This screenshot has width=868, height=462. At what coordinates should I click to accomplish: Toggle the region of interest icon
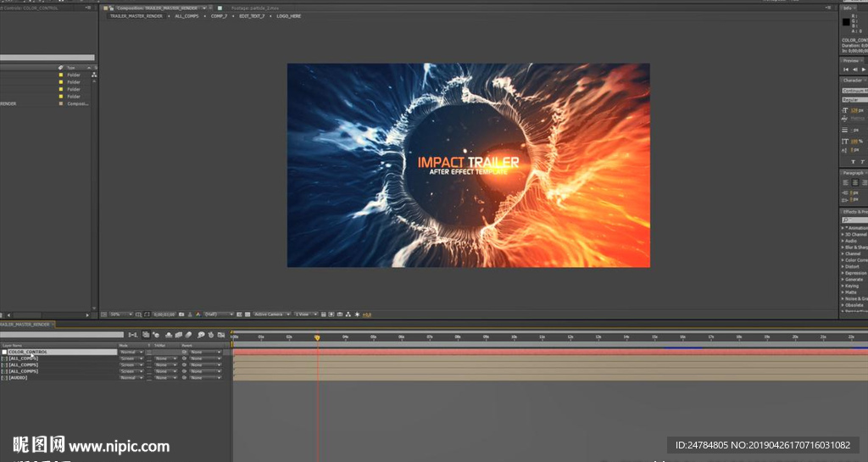[239, 314]
